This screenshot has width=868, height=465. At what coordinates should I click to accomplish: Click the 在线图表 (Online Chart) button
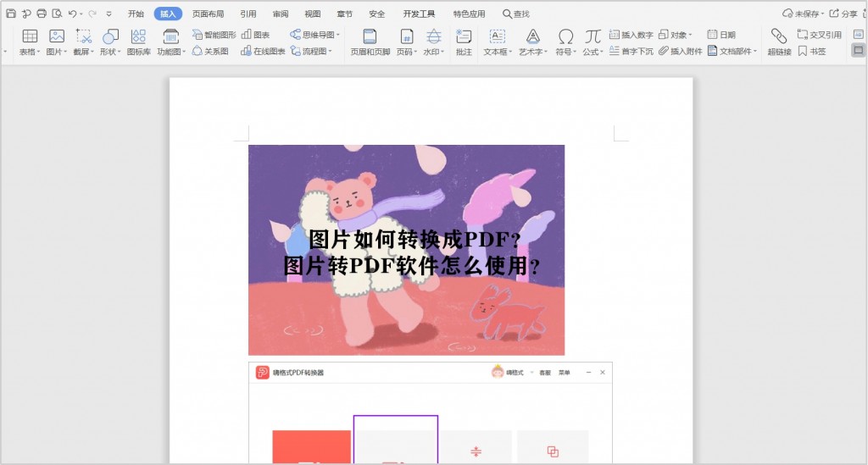(x=263, y=51)
